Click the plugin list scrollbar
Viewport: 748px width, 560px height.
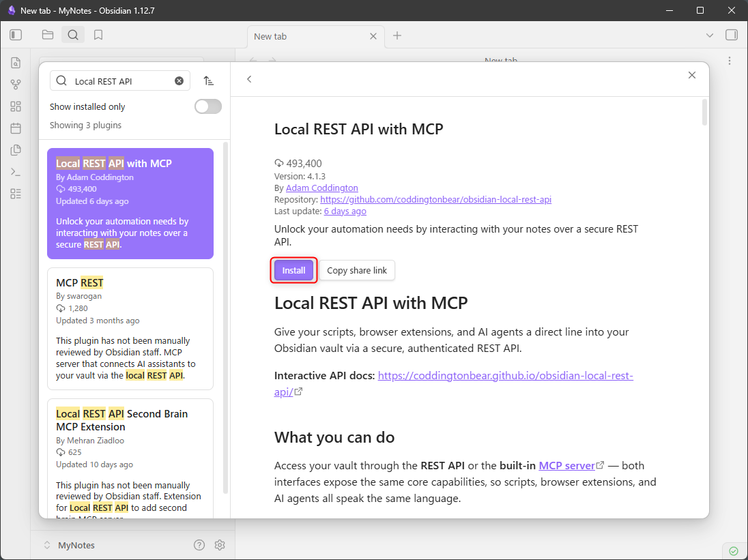[x=226, y=318]
